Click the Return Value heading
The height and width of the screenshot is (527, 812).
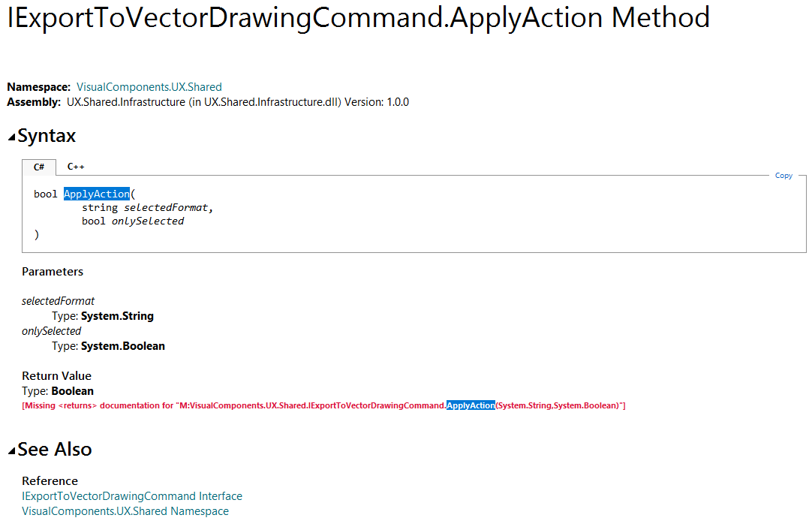tap(56, 376)
